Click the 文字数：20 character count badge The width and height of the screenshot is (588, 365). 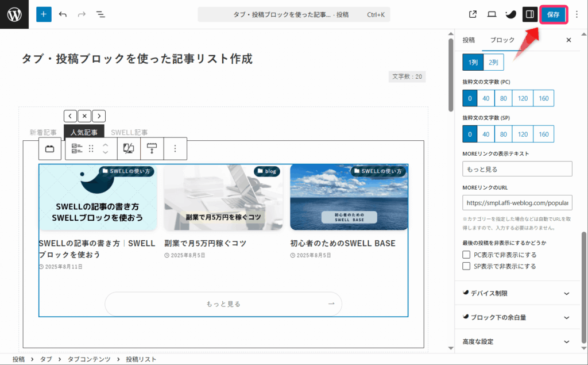coord(407,76)
